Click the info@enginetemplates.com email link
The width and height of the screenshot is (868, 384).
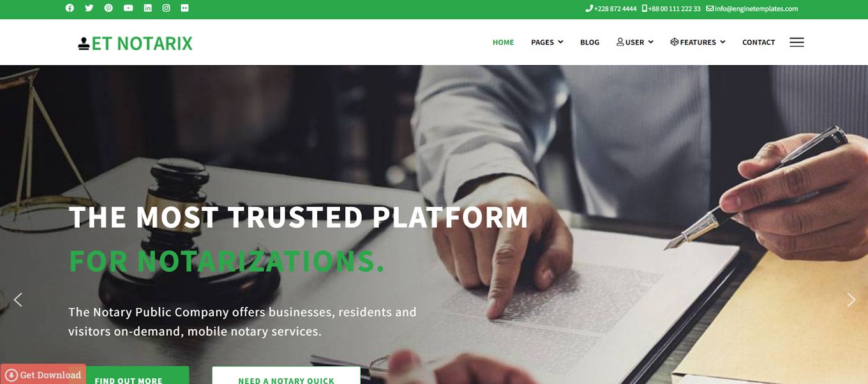[752, 8]
